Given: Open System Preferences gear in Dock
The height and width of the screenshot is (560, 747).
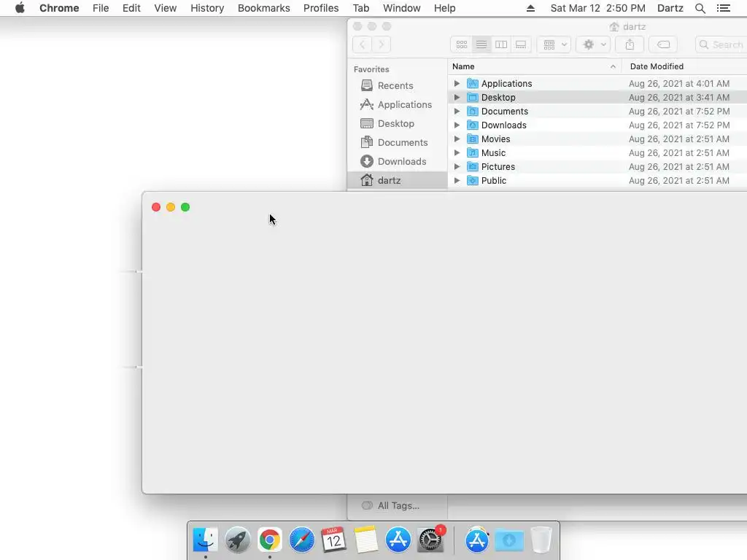Looking at the screenshot, I should [x=430, y=540].
